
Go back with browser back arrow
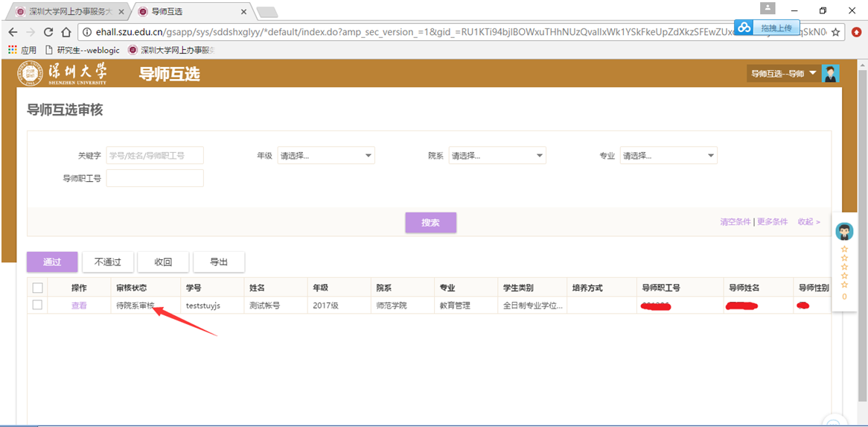[x=13, y=32]
